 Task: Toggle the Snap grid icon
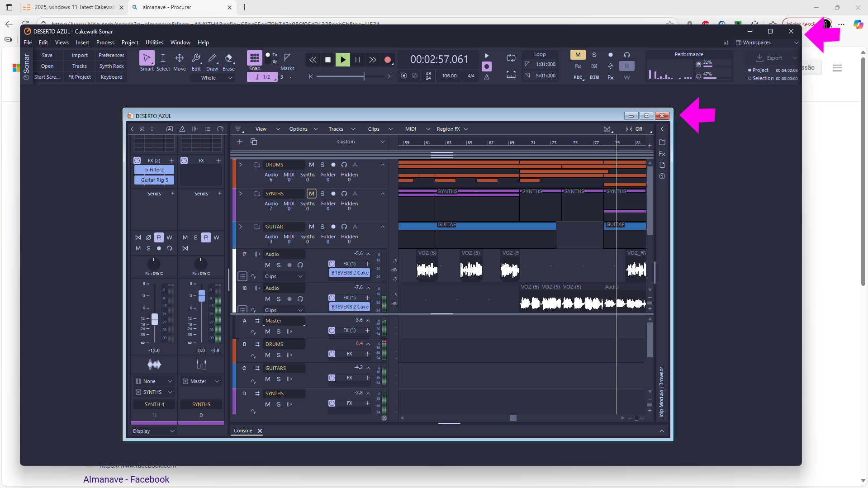click(x=255, y=58)
